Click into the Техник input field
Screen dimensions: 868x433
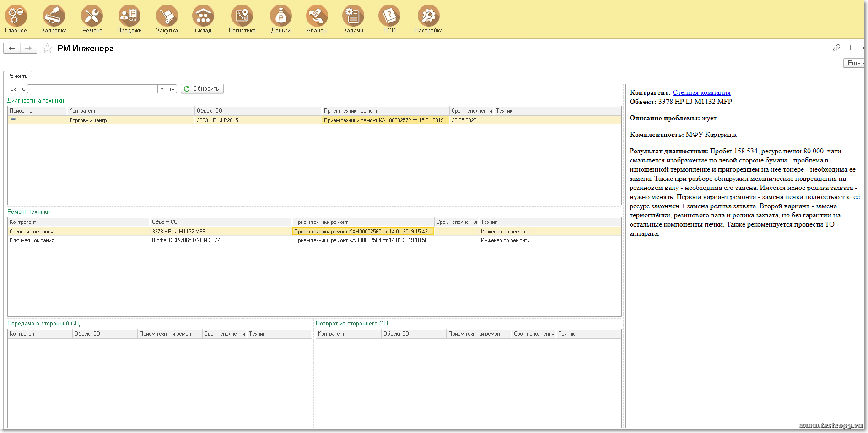pyautogui.click(x=92, y=89)
